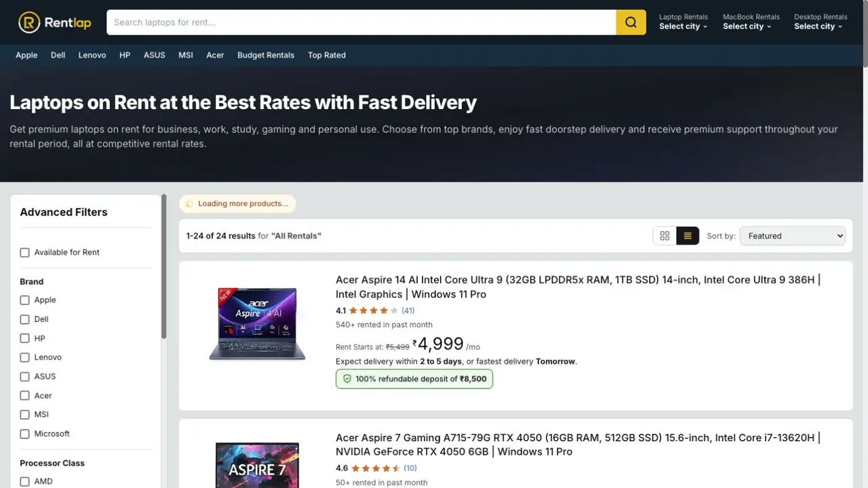The width and height of the screenshot is (868, 488).
Task: Switch to grid view layout
Action: click(x=665, y=236)
